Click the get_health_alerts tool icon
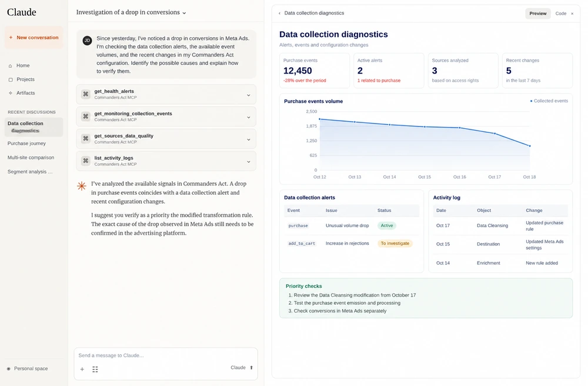This screenshot has height=386, width=588. 86,94
